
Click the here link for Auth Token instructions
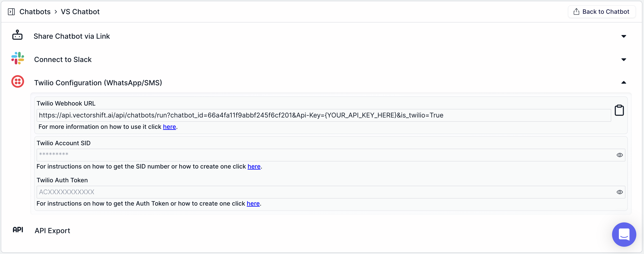[253, 203]
